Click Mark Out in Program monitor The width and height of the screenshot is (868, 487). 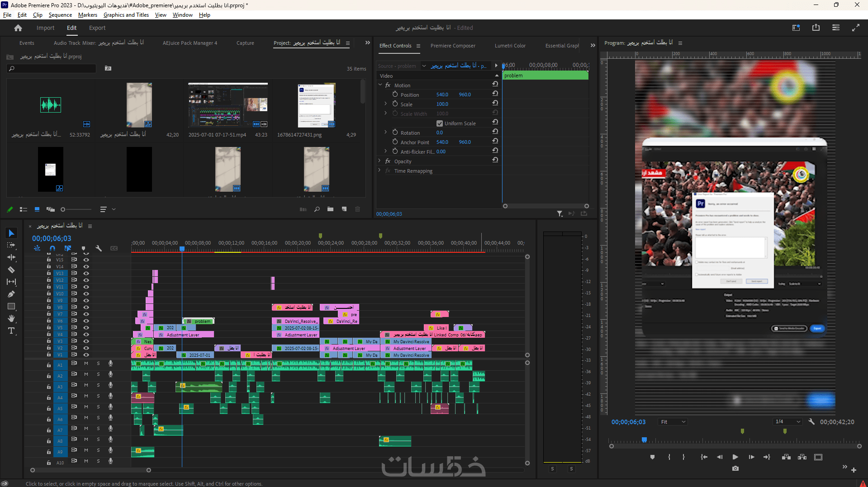[x=683, y=457]
